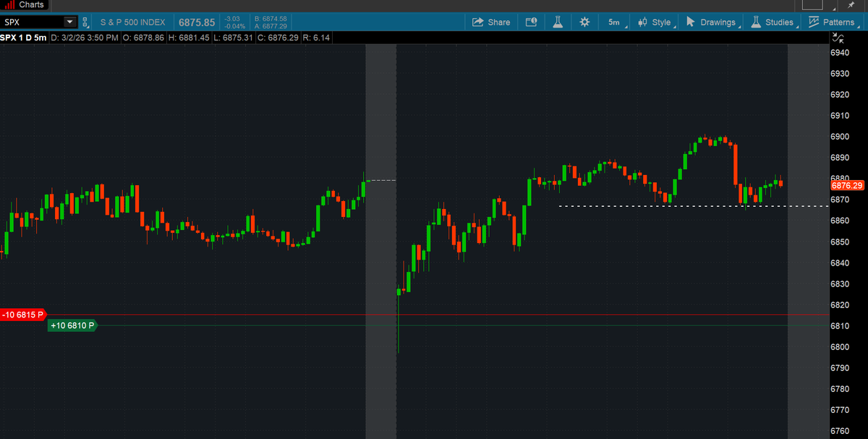Open the Patterns menu
868x439 pixels.
coord(832,22)
